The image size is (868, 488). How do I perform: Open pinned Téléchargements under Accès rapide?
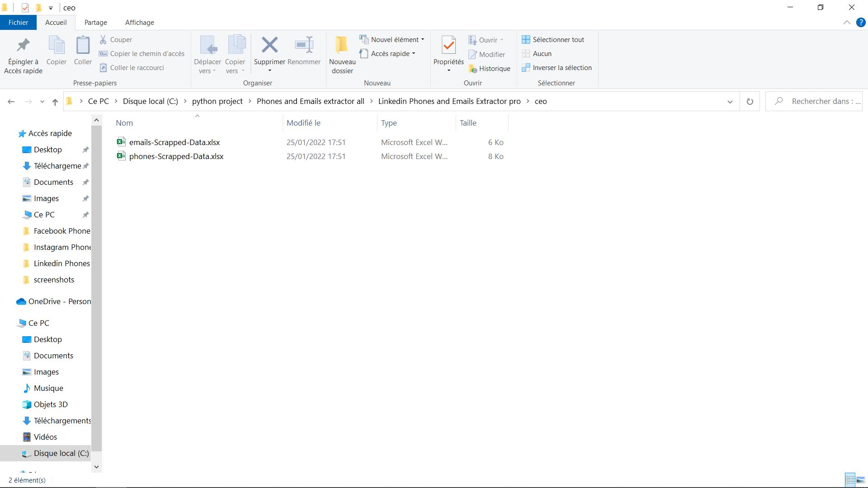click(57, 166)
